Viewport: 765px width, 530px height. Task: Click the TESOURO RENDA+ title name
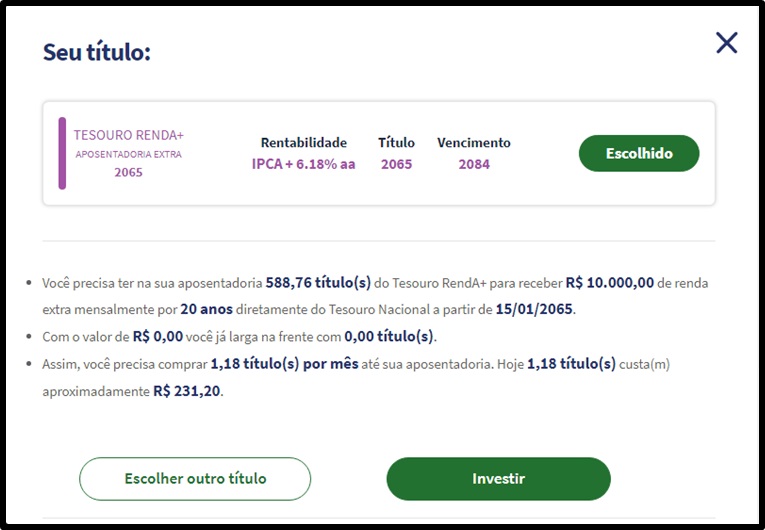pos(128,135)
